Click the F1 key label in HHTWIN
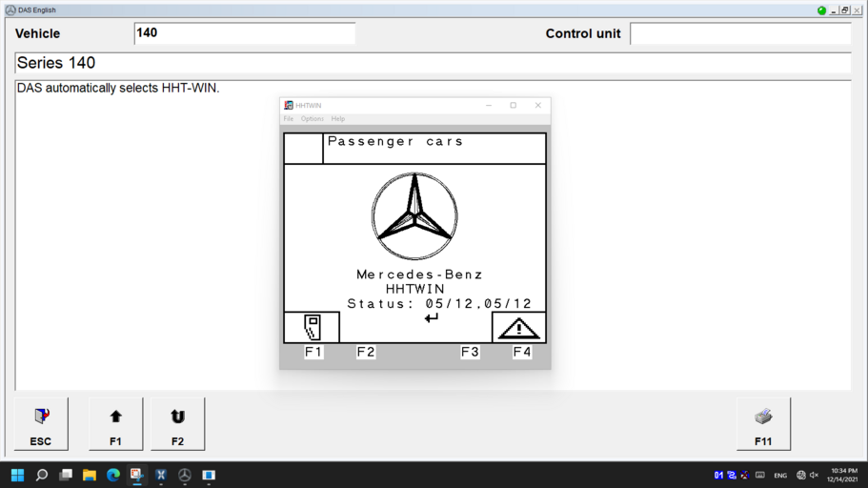Image resolution: width=868 pixels, height=488 pixels. point(313,352)
